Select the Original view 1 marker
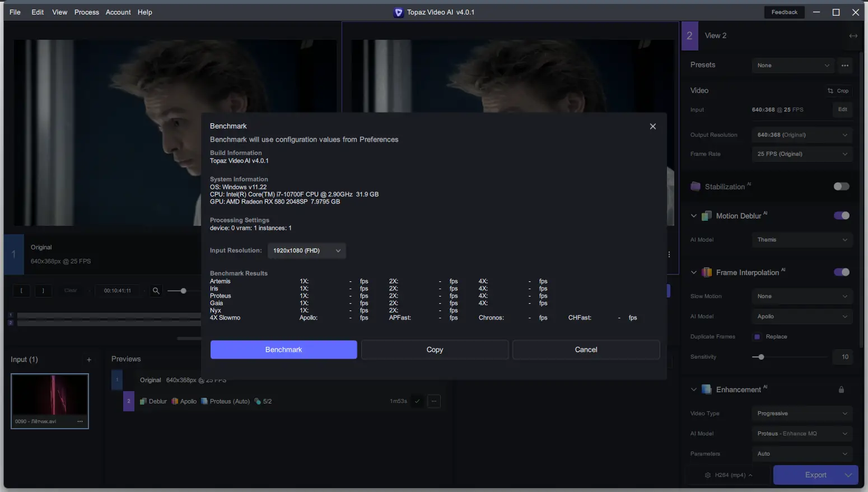868x492 pixels. coord(14,254)
